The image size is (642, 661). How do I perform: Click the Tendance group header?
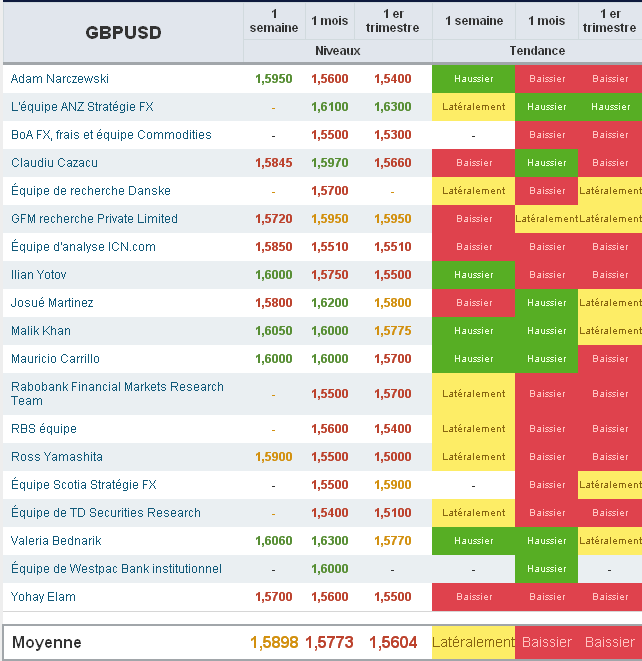pyautogui.click(x=537, y=51)
